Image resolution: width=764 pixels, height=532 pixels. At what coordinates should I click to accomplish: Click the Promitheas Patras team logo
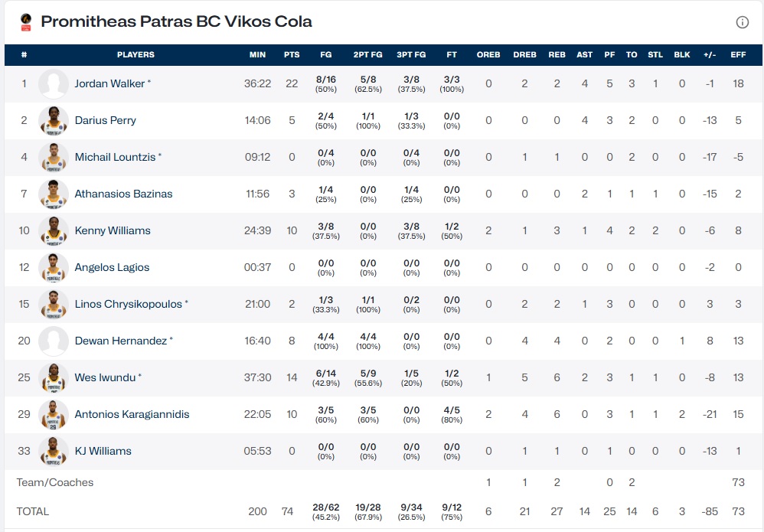pos(26,21)
